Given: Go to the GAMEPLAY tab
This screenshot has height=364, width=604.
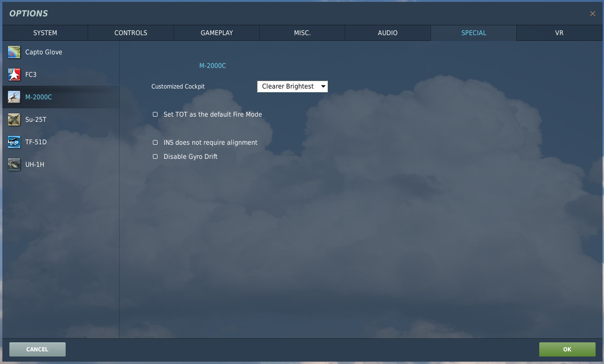Looking at the screenshot, I should pos(217,33).
